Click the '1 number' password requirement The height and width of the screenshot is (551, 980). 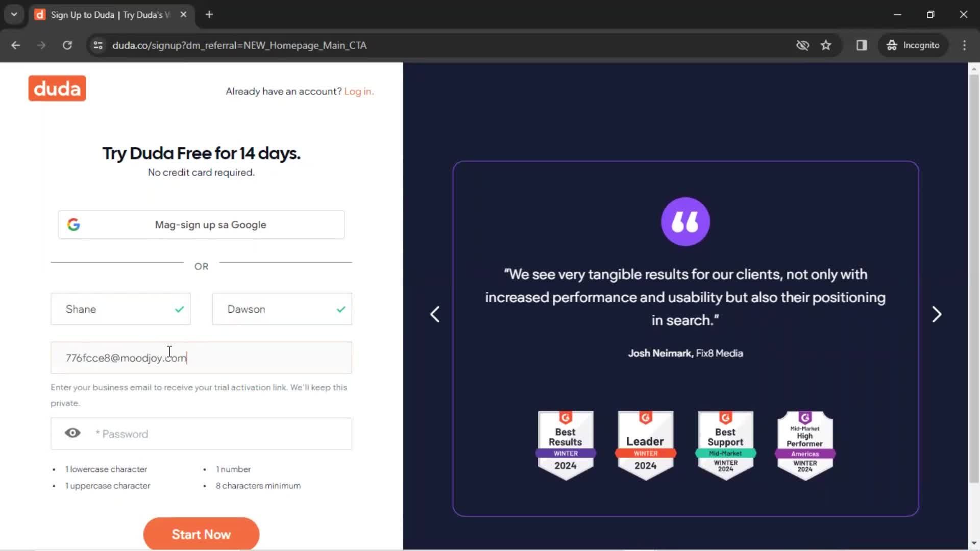click(x=233, y=469)
